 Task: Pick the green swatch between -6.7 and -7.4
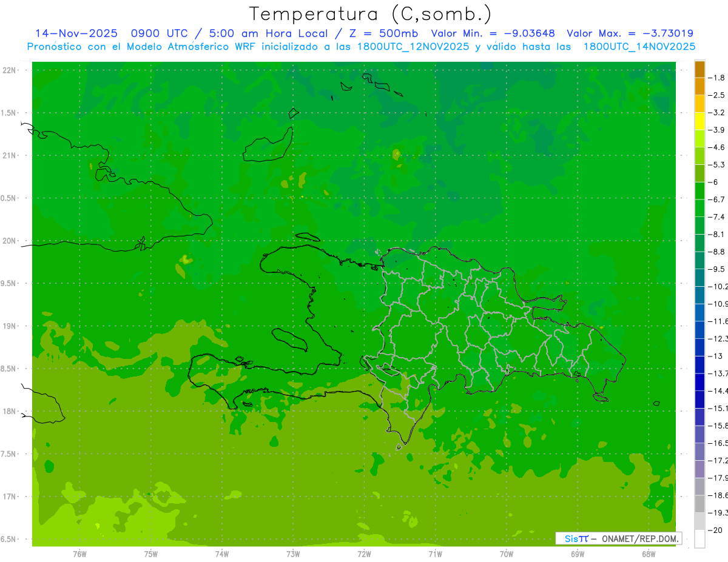point(699,209)
